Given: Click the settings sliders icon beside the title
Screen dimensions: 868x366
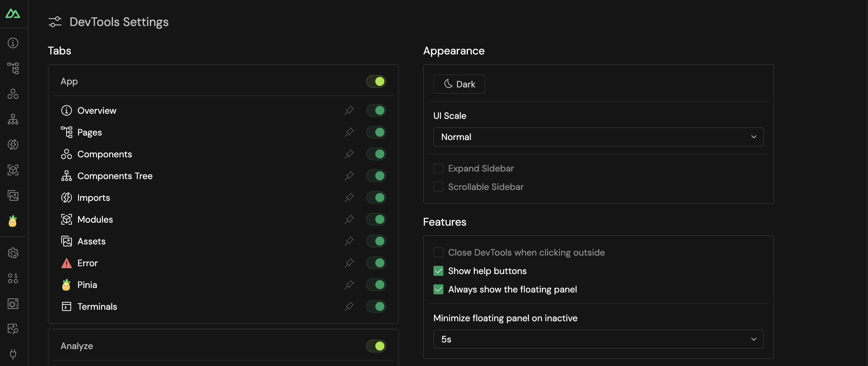Looking at the screenshot, I should coord(55,22).
